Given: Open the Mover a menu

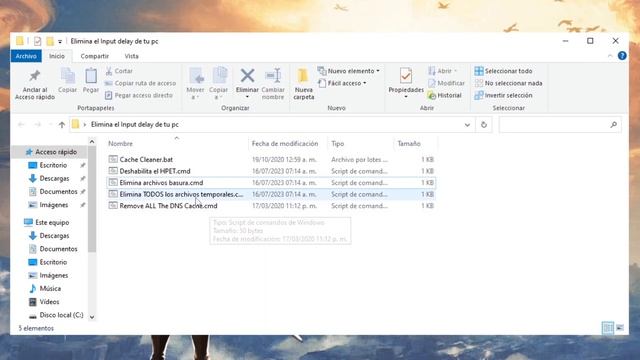Looking at the screenshot, I should pos(195,84).
